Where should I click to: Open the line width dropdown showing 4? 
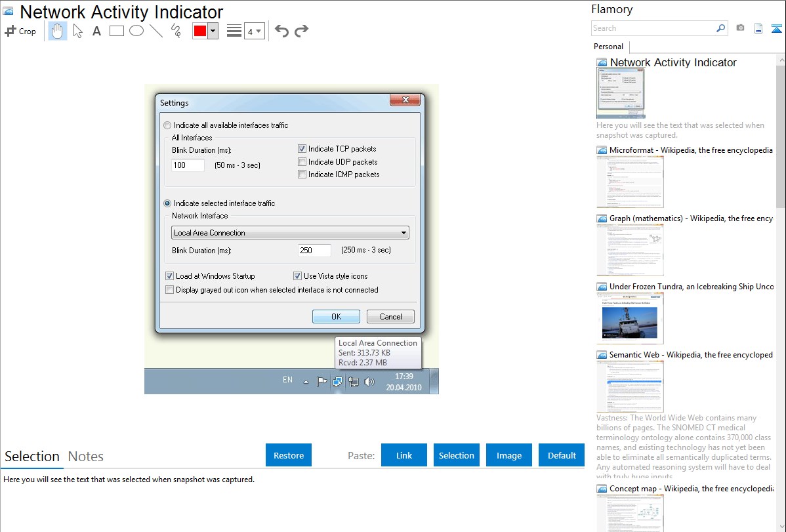pyautogui.click(x=254, y=31)
